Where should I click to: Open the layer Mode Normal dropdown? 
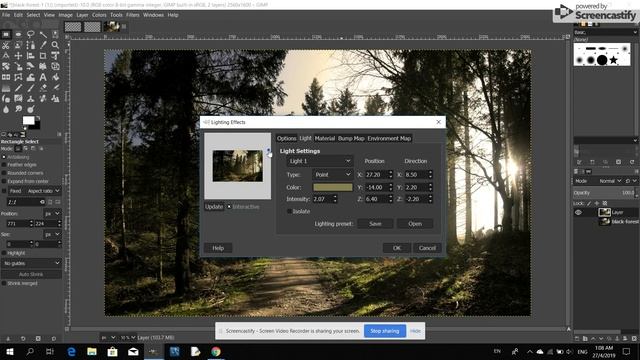(x=610, y=181)
